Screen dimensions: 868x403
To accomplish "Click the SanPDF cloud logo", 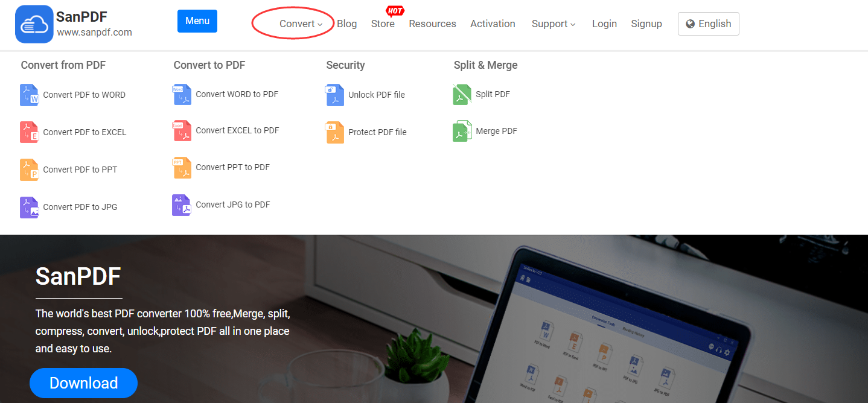I will tap(34, 24).
